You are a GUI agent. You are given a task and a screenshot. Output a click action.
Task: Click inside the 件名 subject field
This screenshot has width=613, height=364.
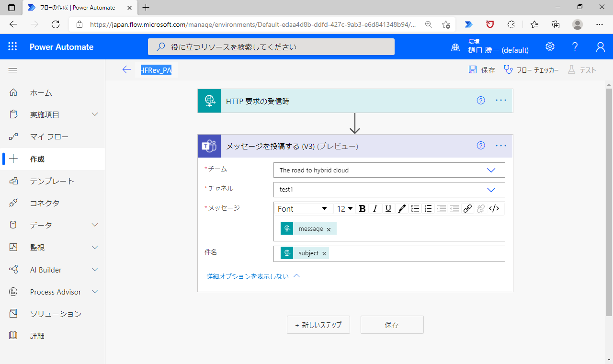tap(389, 254)
